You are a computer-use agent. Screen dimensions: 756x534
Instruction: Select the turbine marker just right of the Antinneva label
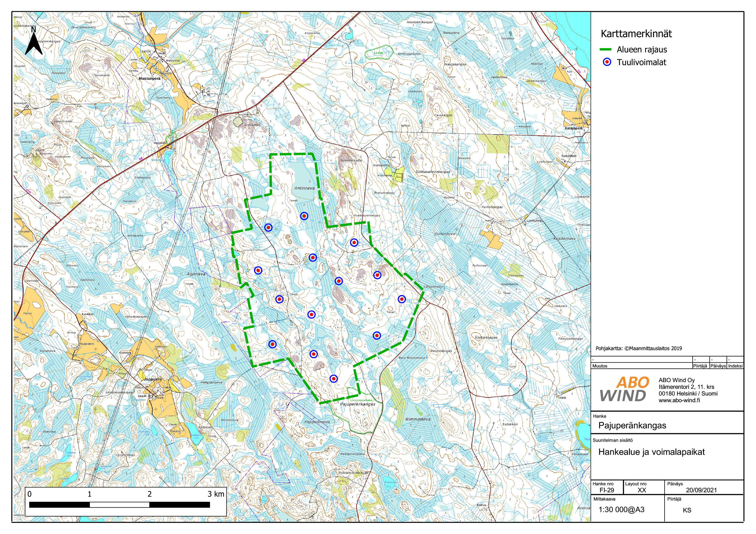point(304,216)
